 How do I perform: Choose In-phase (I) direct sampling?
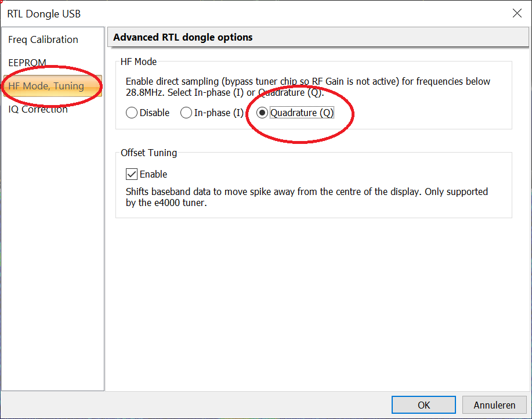point(186,113)
